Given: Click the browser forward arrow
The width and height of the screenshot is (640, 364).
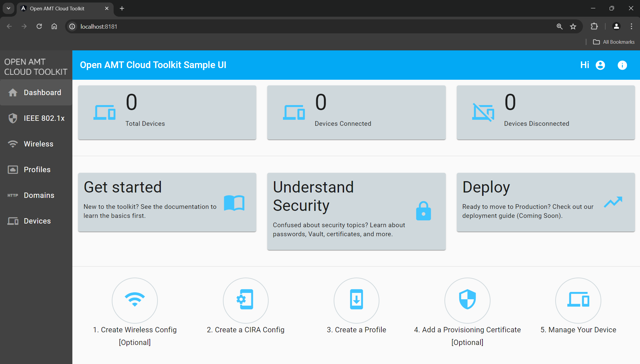Looking at the screenshot, I should [24, 26].
